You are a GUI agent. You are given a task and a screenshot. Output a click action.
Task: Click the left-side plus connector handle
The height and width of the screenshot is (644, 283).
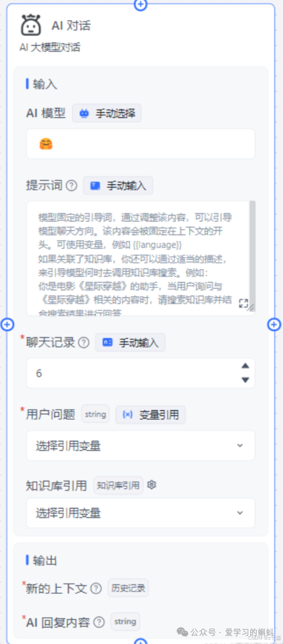(x=7, y=325)
